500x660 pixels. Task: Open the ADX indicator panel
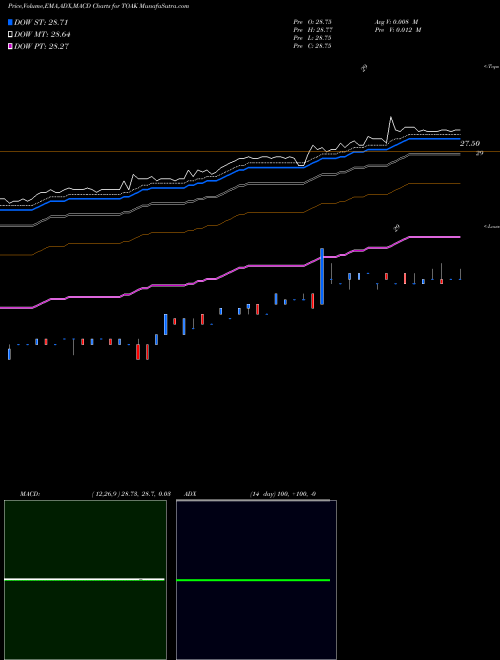[x=256, y=580]
